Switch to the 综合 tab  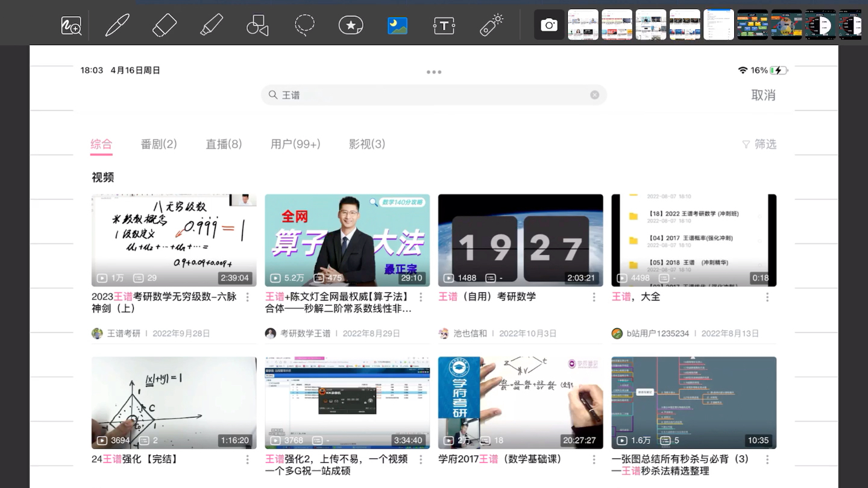[x=101, y=144]
